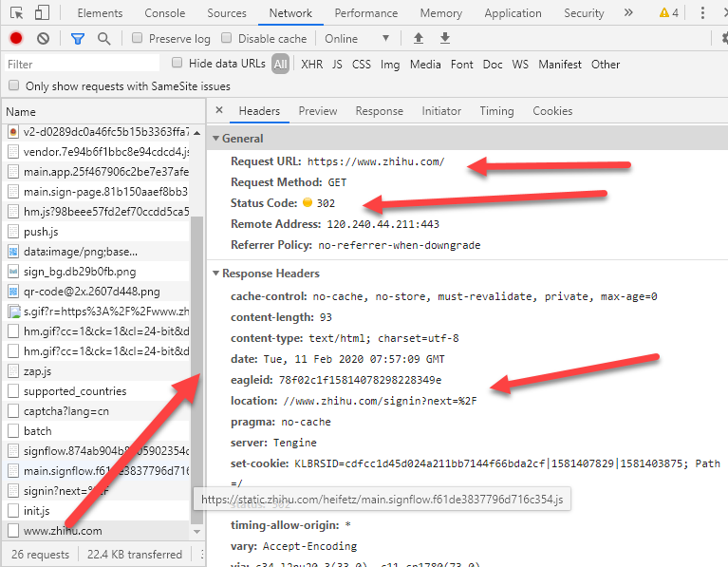Filter requests by Doc

(x=493, y=65)
